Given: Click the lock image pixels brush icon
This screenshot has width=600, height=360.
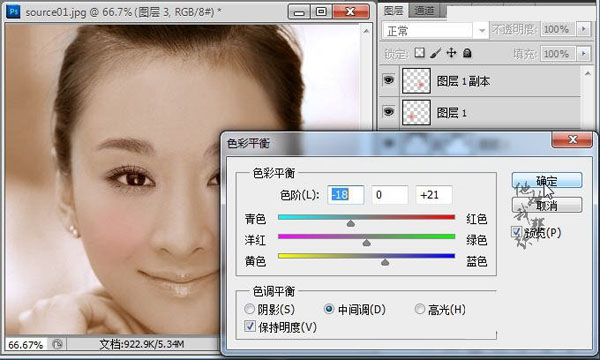Looking at the screenshot, I should 435,53.
